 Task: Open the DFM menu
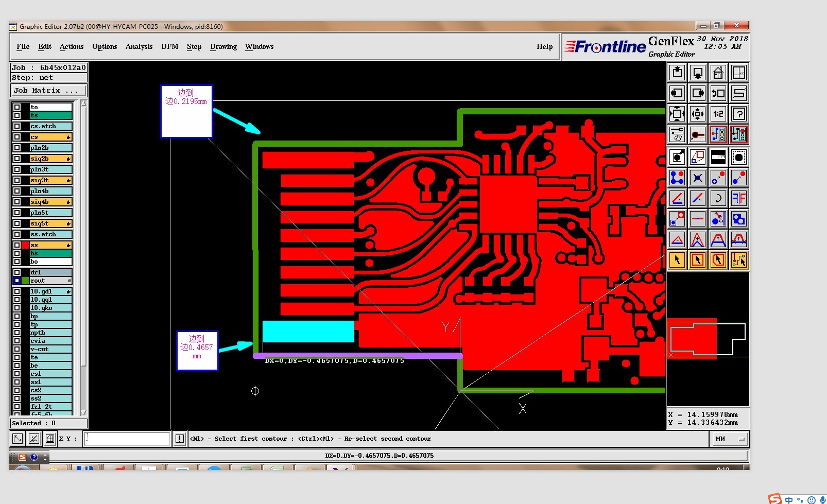click(170, 46)
